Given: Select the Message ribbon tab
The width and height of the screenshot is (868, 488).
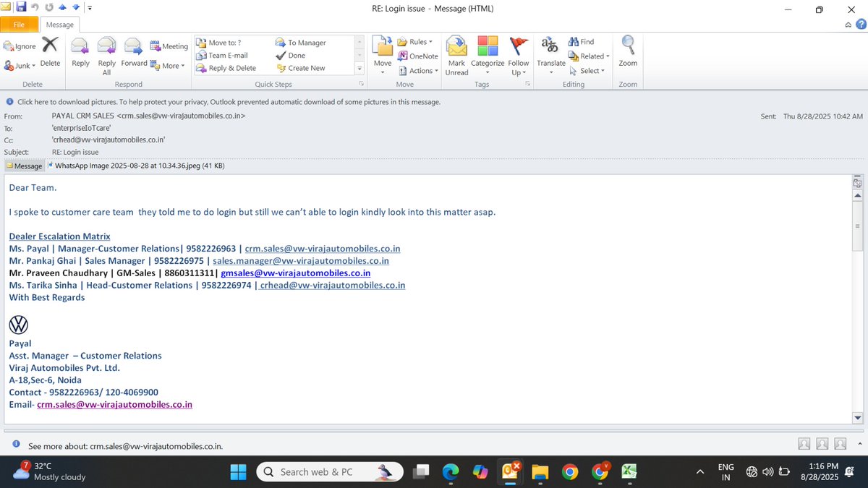Looking at the screenshot, I should click(60, 25).
